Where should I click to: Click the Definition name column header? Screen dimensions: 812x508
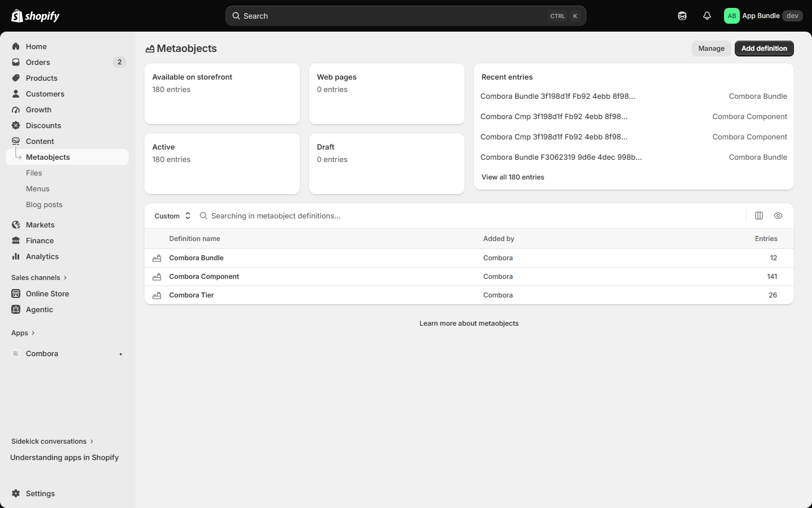point(195,239)
